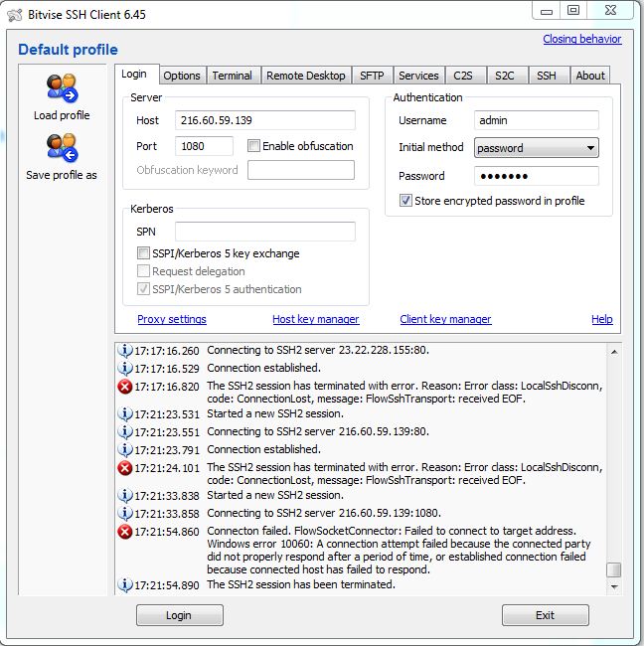The width and height of the screenshot is (644, 646).
Task: Select log text 'Connecting to SSH2 server 216.60.59.139:1080.'
Action: (x=324, y=514)
